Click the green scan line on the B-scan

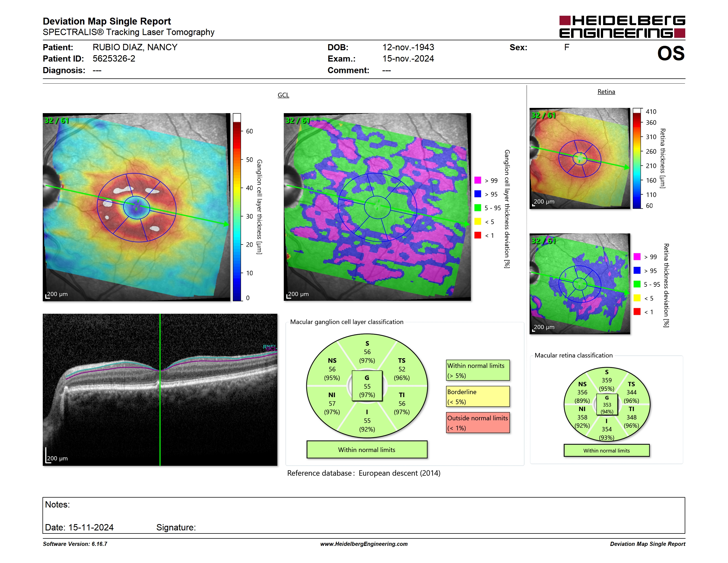click(160, 390)
